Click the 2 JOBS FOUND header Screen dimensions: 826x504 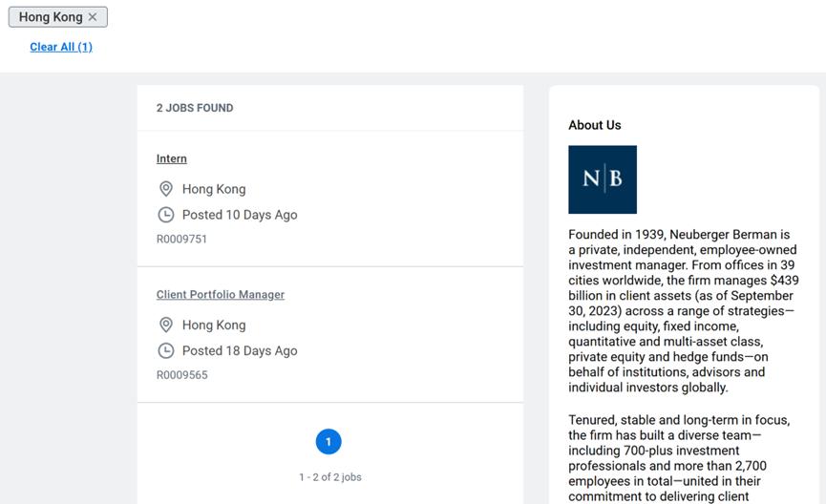tap(195, 108)
